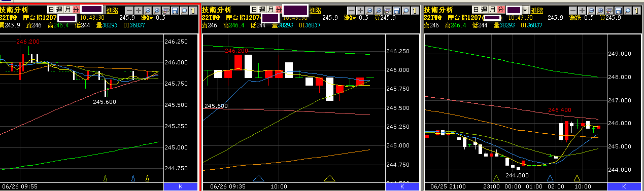This screenshot has width=644, height=191.
Task: Click the 246.200 high label in left chart
Action: (28, 42)
